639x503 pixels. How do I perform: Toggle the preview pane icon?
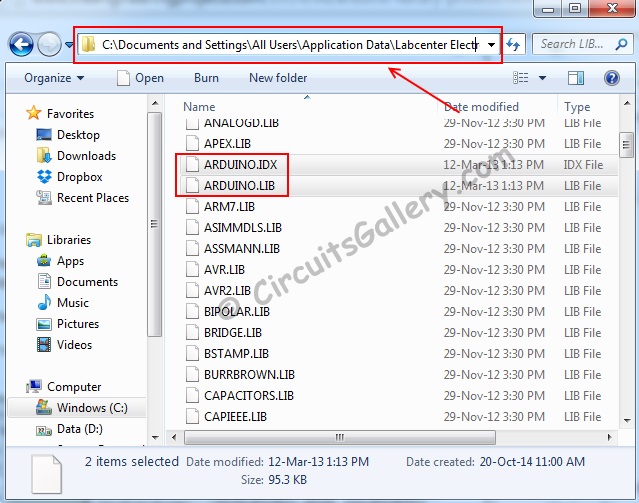click(x=576, y=78)
